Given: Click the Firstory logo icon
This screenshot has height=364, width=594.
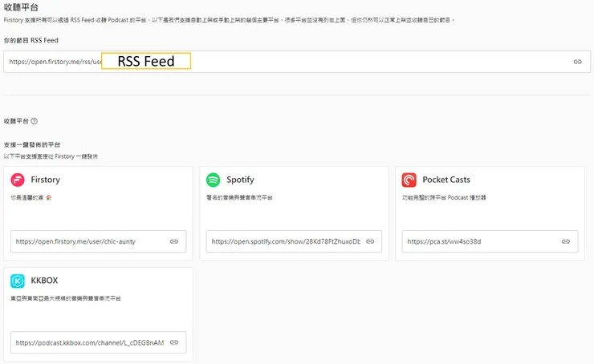Looking at the screenshot, I should (18, 180).
